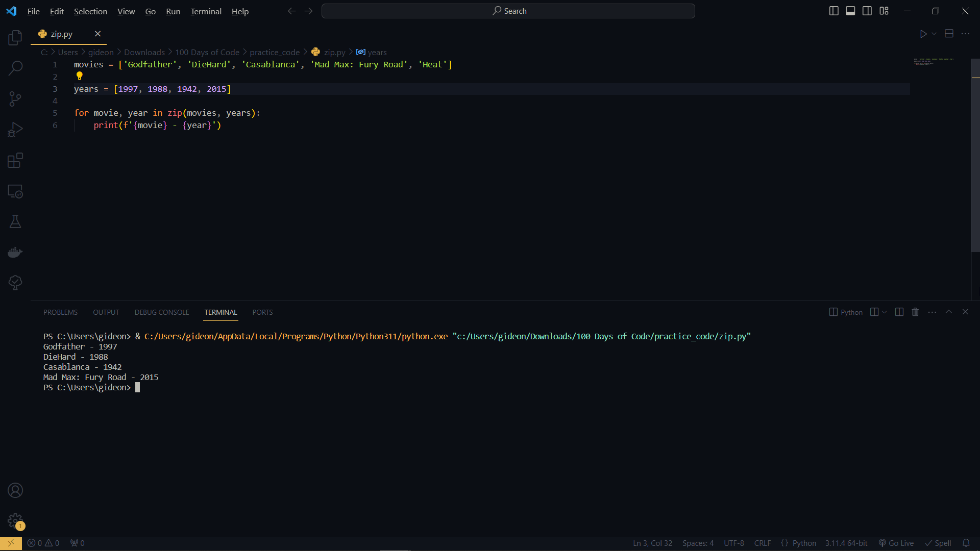Select Python interpreter 3.11.4 64-bit
Screen dimensions: 980x551
point(846,543)
